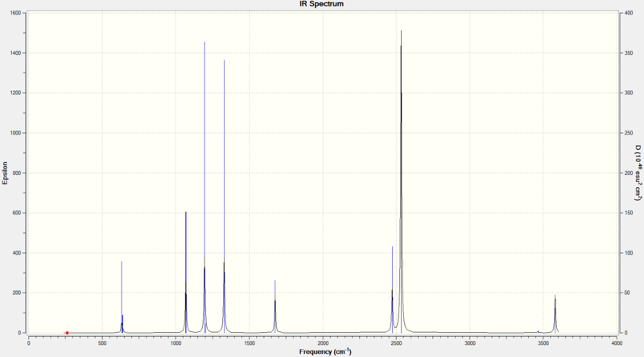Pick the blue line peak near 1195 cm-1
The height and width of the screenshot is (357, 644).
coord(204,187)
